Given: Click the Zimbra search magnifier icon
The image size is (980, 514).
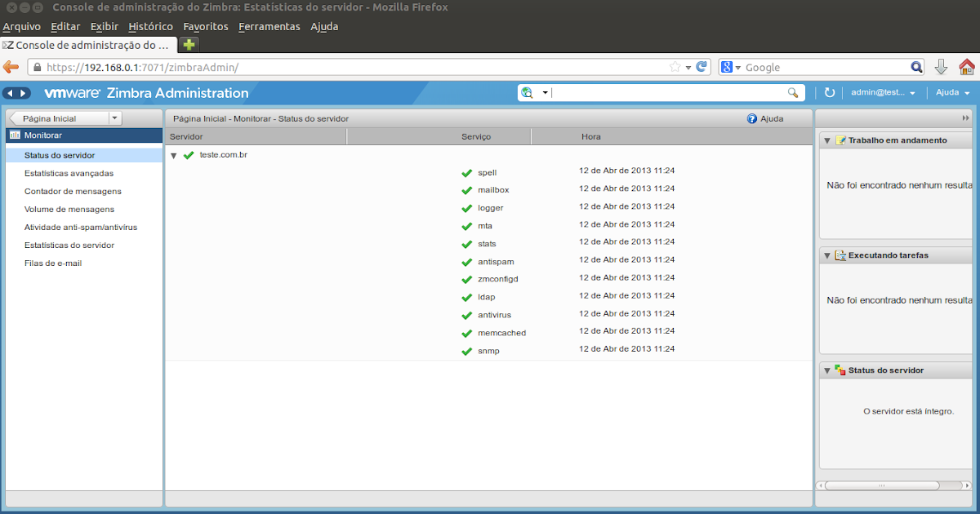Looking at the screenshot, I should pos(792,93).
